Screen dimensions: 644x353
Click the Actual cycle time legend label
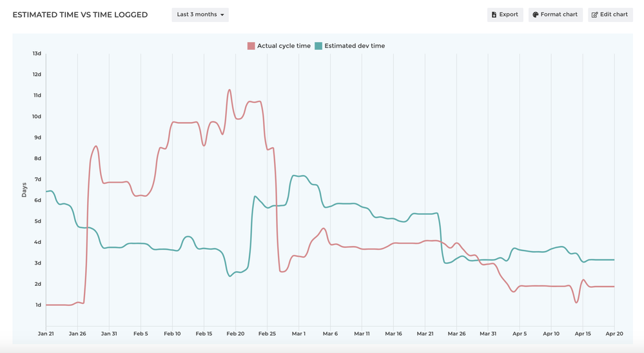284,46
